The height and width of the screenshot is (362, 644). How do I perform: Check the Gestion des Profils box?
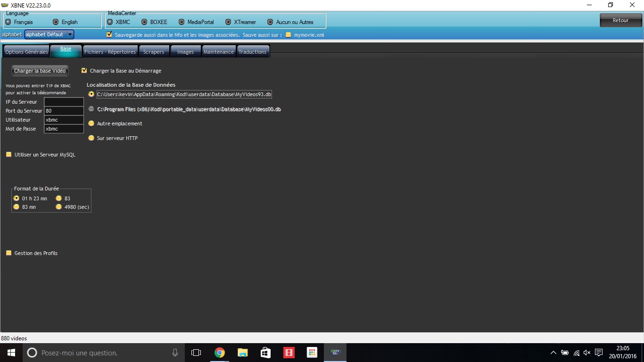click(x=8, y=253)
